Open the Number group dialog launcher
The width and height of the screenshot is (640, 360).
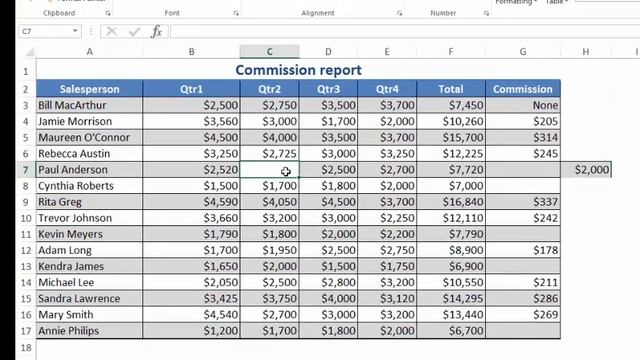point(486,13)
